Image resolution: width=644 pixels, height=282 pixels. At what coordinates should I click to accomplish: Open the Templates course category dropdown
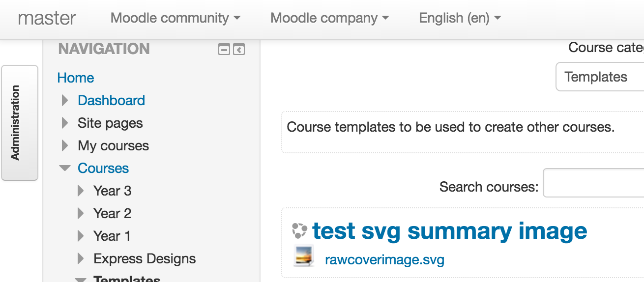tap(600, 77)
